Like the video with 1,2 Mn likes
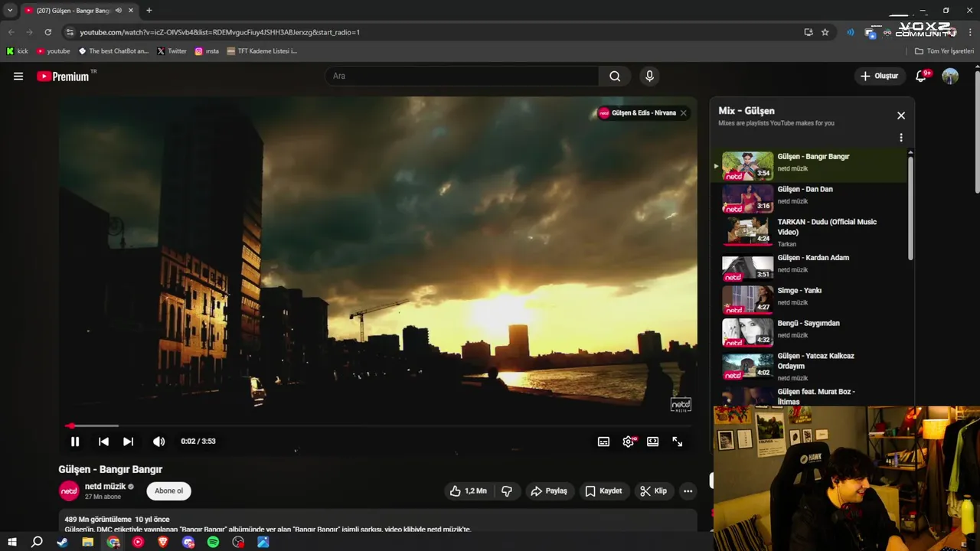This screenshot has width=980, height=551. [x=468, y=491]
